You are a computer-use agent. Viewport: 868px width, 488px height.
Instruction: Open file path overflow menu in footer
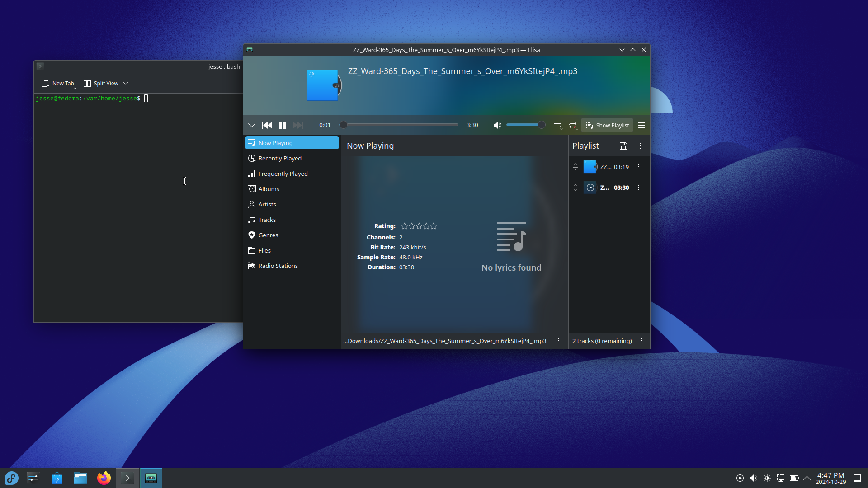(x=559, y=341)
